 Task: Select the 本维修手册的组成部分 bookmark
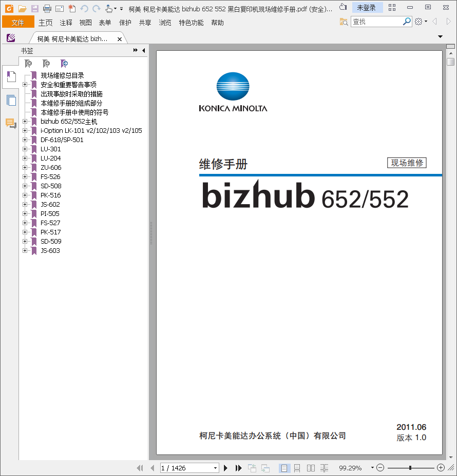[x=71, y=103]
